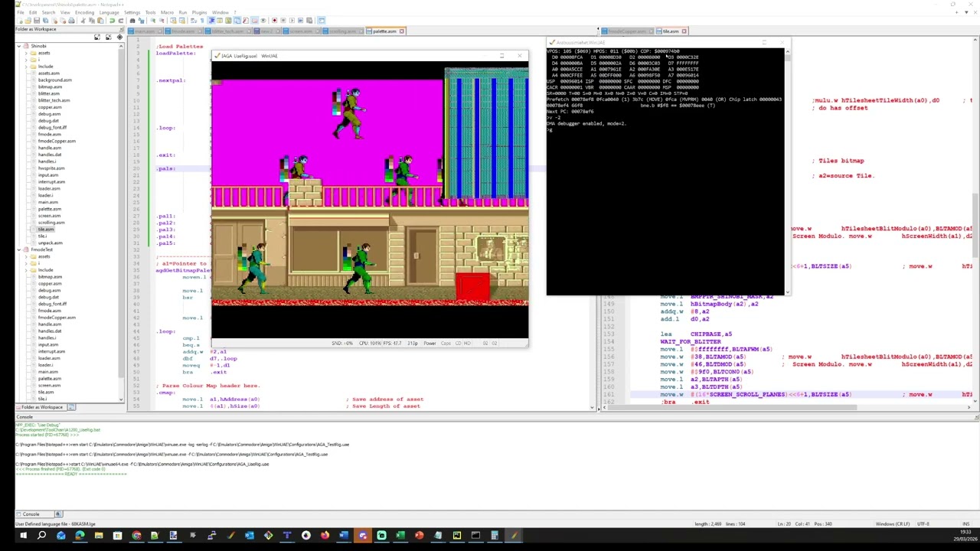Click the Save file toolbar icon
The height and width of the screenshot is (551, 980).
click(x=37, y=20)
